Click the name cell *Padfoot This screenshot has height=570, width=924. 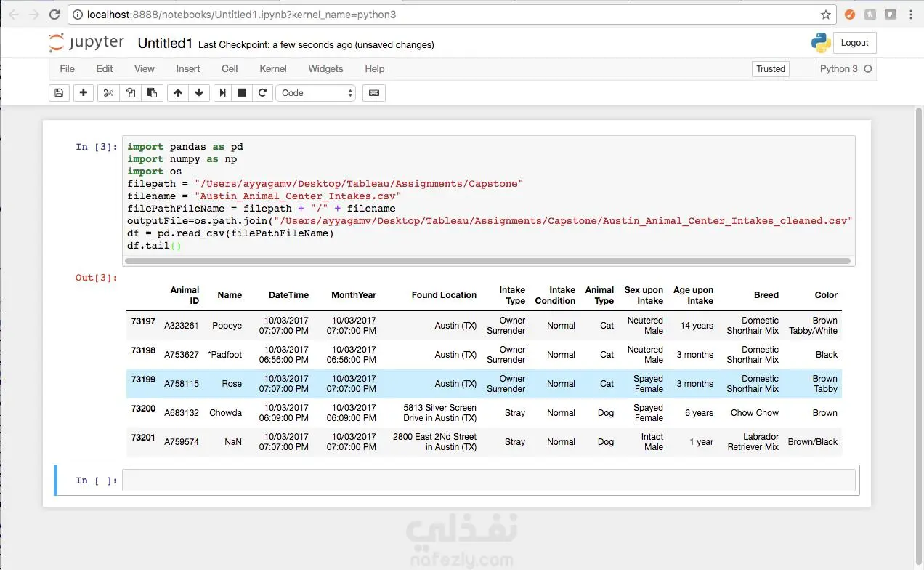pos(225,355)
